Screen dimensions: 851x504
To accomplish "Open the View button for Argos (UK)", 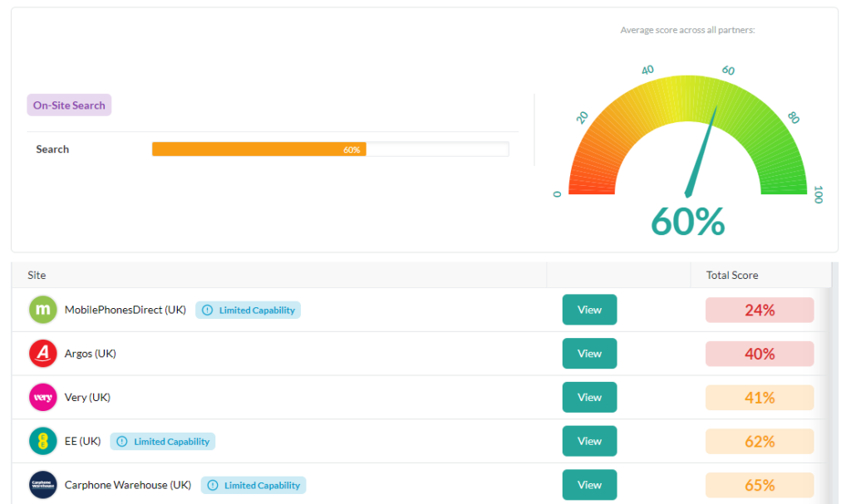I will [x=589, y=353].
